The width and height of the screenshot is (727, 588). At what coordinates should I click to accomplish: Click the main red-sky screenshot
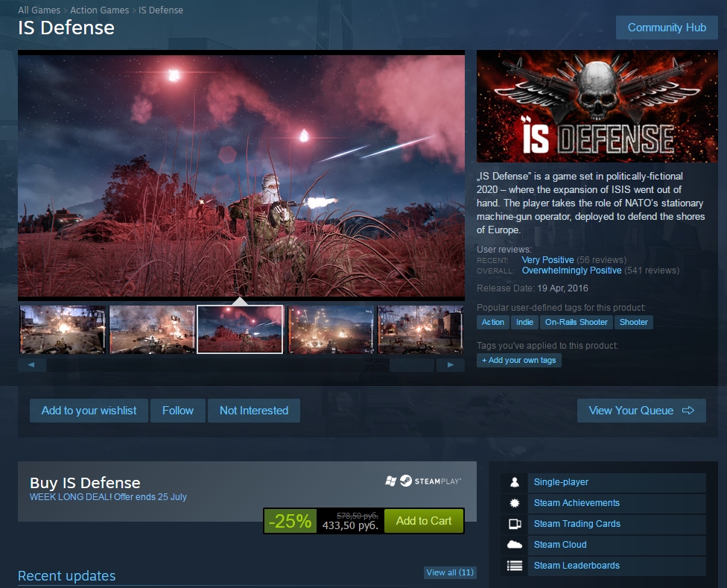click(x=241, y=176)
